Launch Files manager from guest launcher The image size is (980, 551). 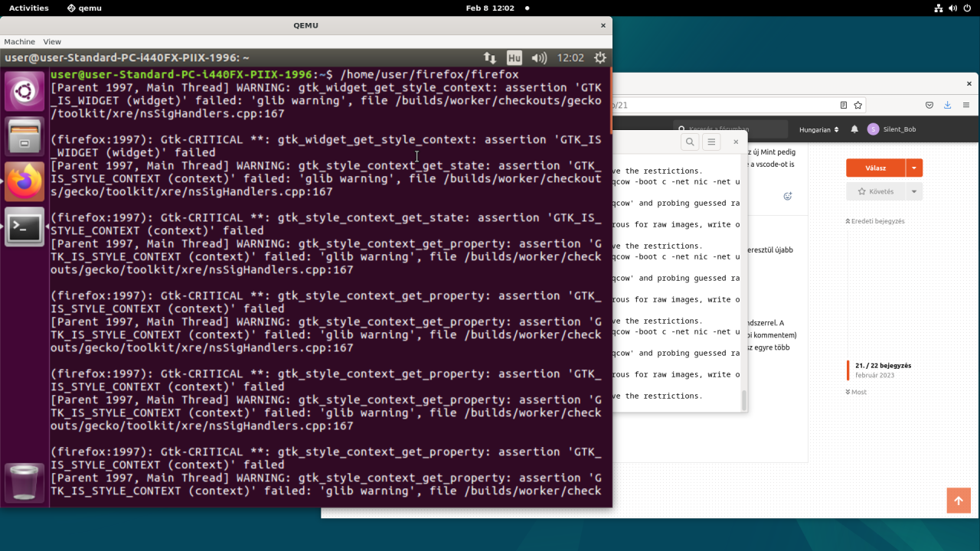24,136
